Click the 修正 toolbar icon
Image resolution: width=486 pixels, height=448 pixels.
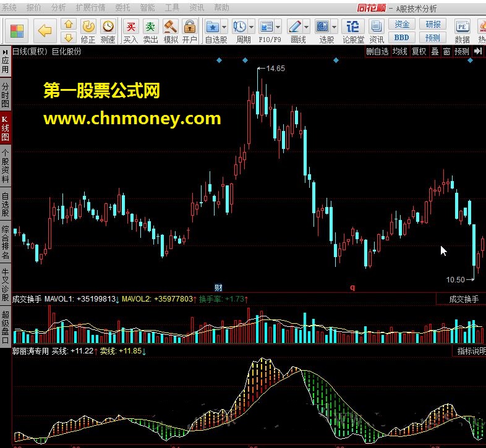(x=88, y=31)
